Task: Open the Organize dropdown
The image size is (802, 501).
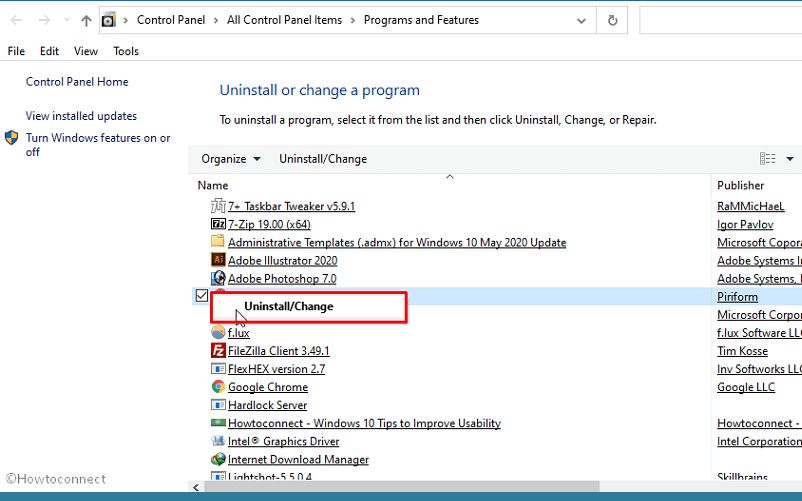Action: [231, 159]
